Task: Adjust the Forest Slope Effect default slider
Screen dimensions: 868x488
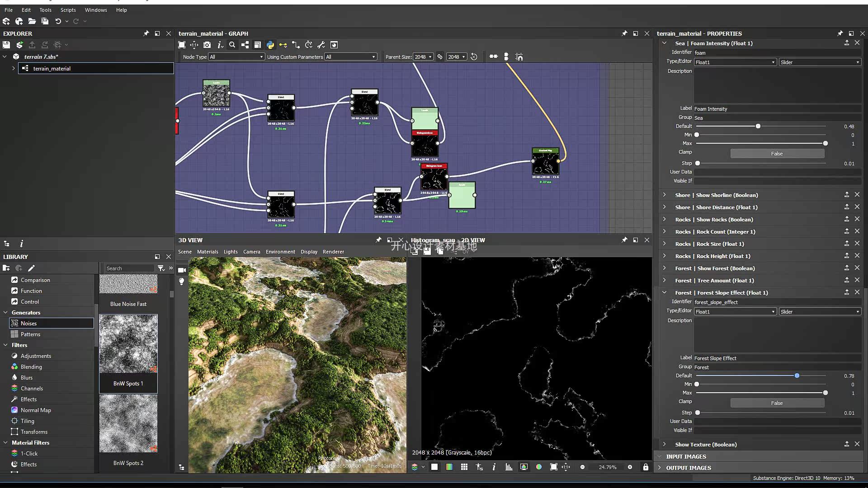Action: (797, 375)
